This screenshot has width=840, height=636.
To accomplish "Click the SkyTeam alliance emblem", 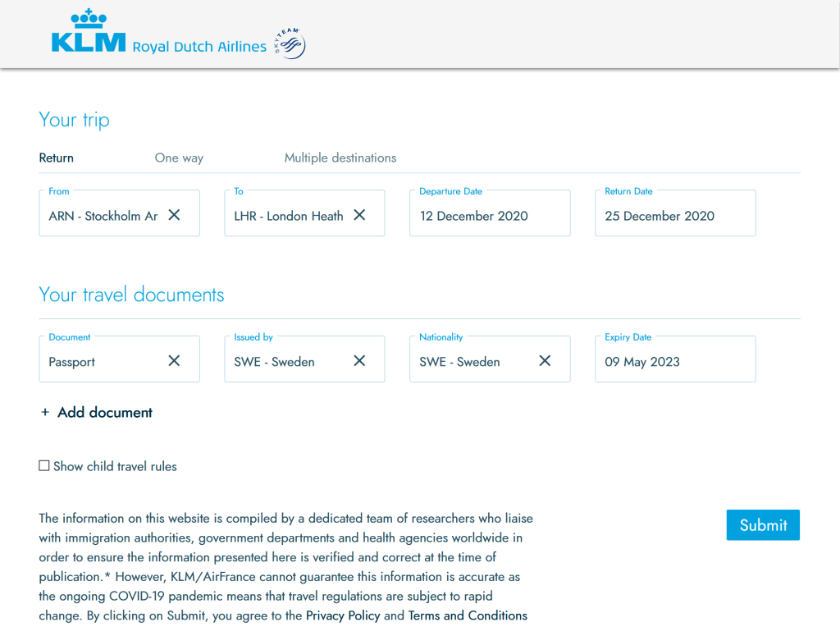I will (x=290, y=43).
